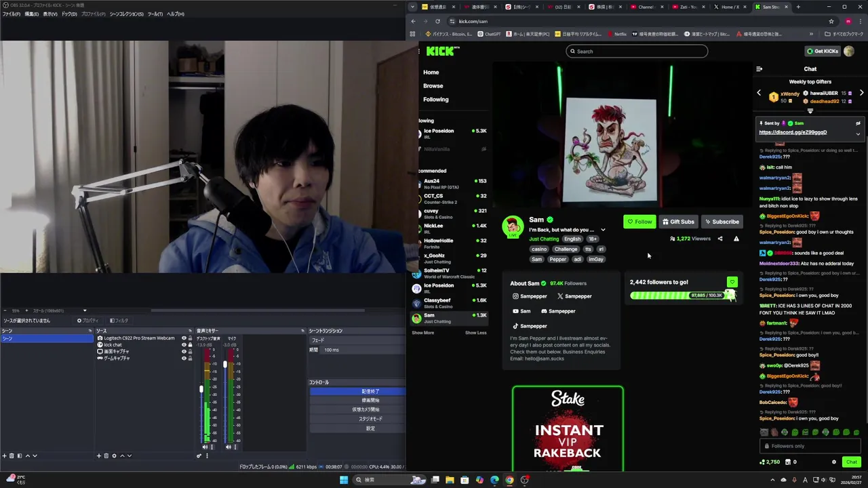This screenshot has width=868, height=488.
Task: Open pinned discord.gg link in chat
Action: (x=793, y=132)
